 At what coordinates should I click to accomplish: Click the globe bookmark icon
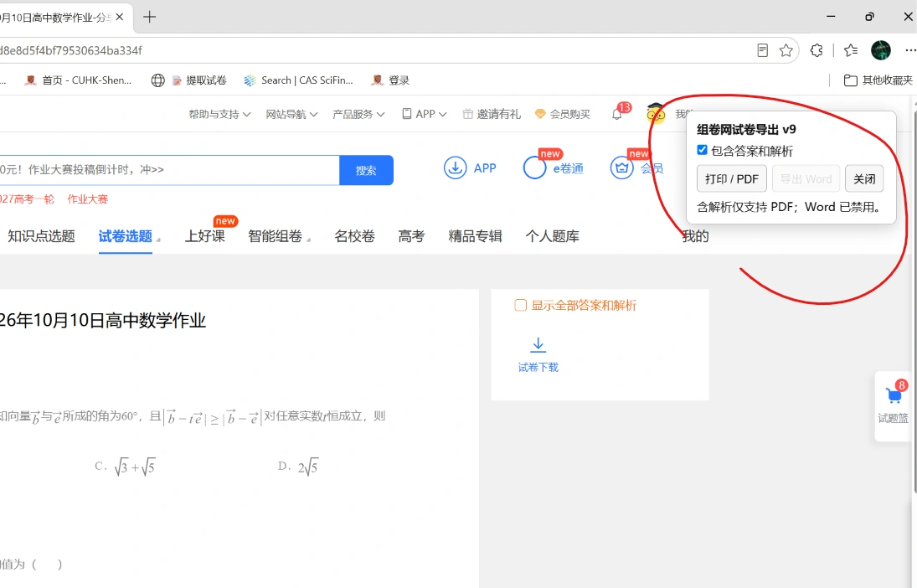[x=158, y=80]
